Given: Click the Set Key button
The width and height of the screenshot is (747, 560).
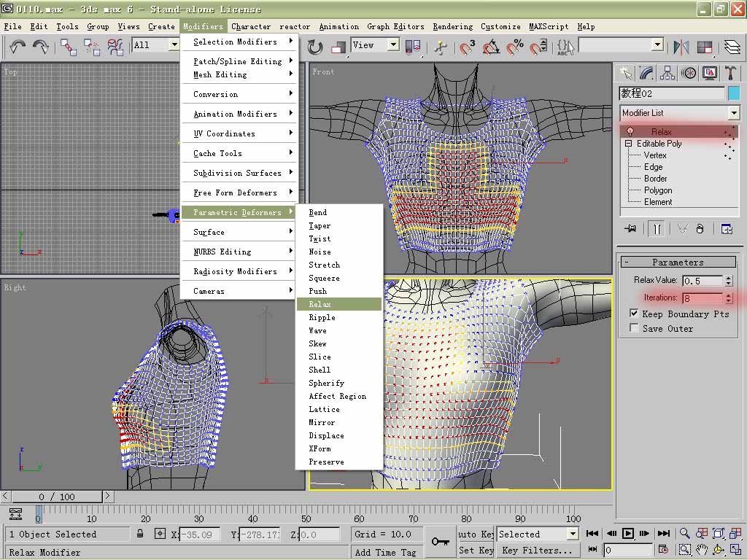Looking at the screenshot, I should tap(476, 550).
